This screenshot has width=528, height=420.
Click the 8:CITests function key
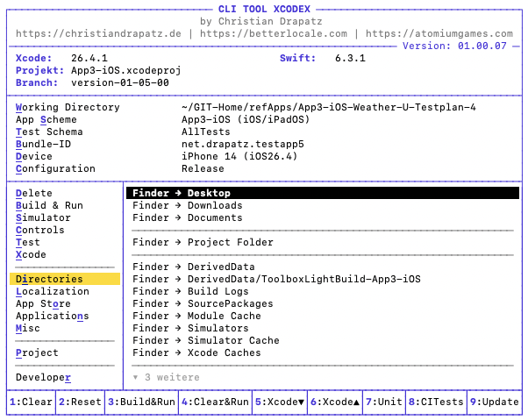pos(437,402)
